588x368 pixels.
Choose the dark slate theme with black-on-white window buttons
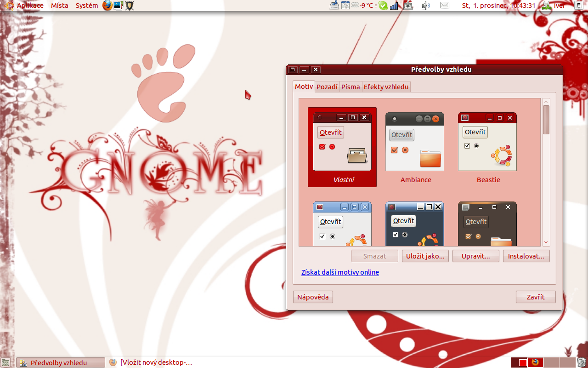coord(415,223)
